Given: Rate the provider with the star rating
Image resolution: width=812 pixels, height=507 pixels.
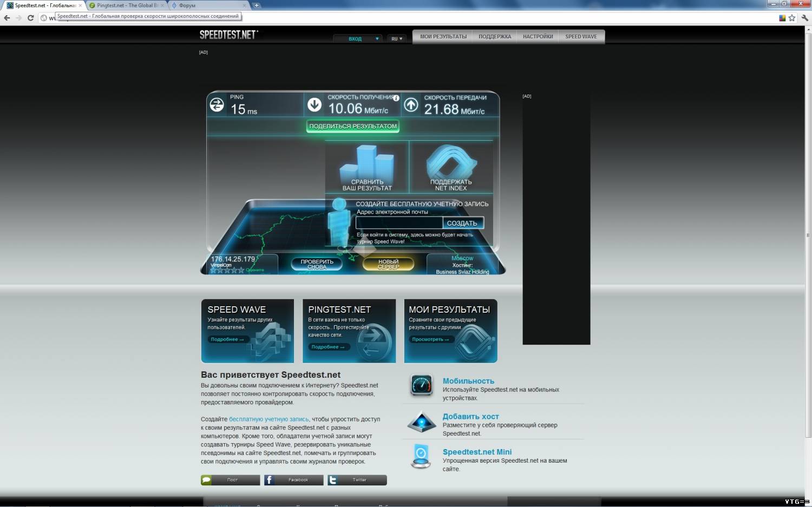Looking at the screenshot, I should [227, 270].
